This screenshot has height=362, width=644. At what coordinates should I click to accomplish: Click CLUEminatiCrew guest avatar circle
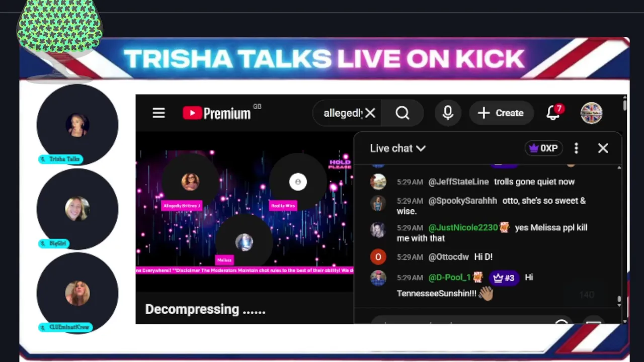(77, 293)
